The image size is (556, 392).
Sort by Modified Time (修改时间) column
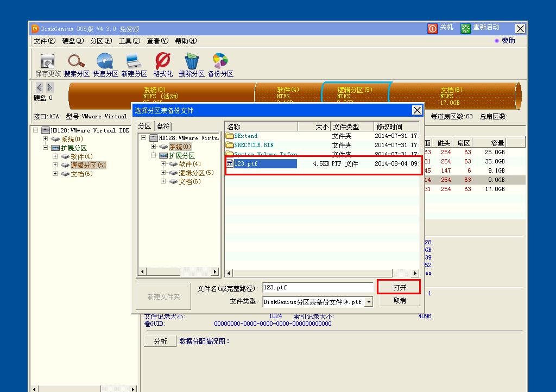click(397, 127)
